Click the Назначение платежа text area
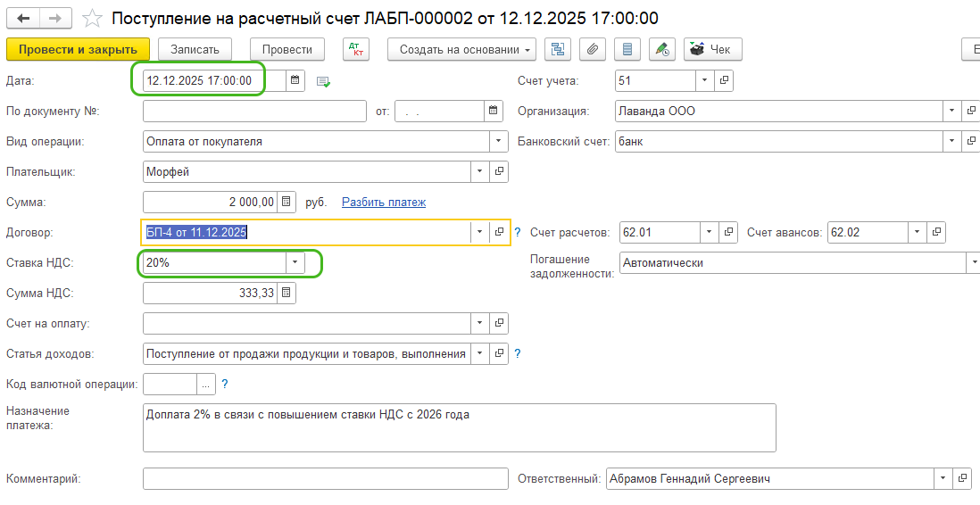 (459, 428)
